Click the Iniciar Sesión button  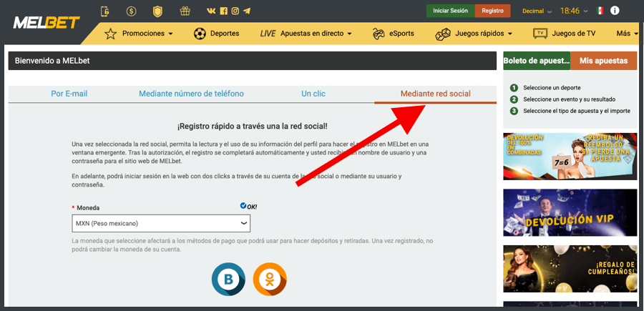[x=450, y=11]
